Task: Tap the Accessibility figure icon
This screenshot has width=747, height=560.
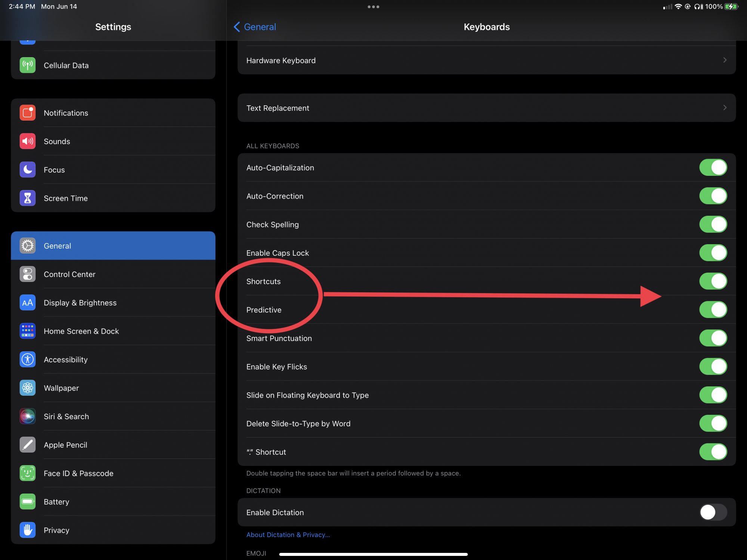Action: (28, 360)
